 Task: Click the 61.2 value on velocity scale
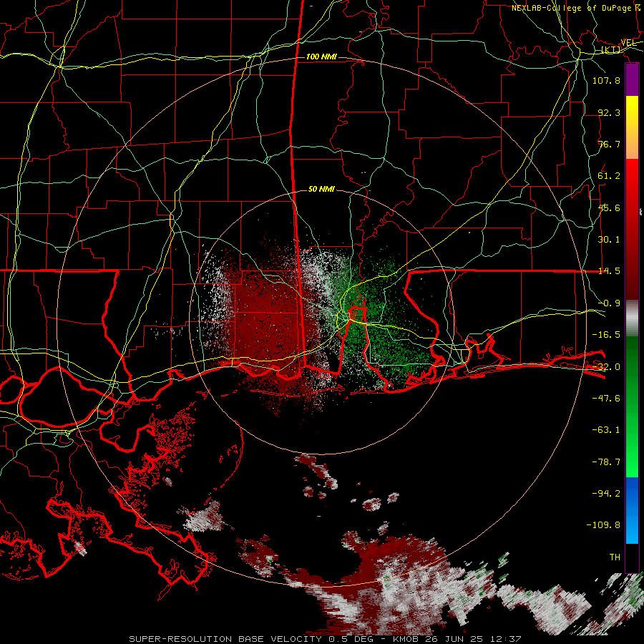pyautogui.click(x=609, y=176)
